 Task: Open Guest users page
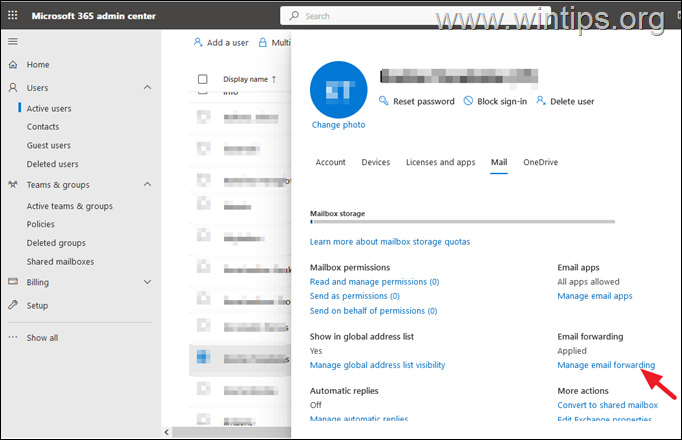(49, 146)
